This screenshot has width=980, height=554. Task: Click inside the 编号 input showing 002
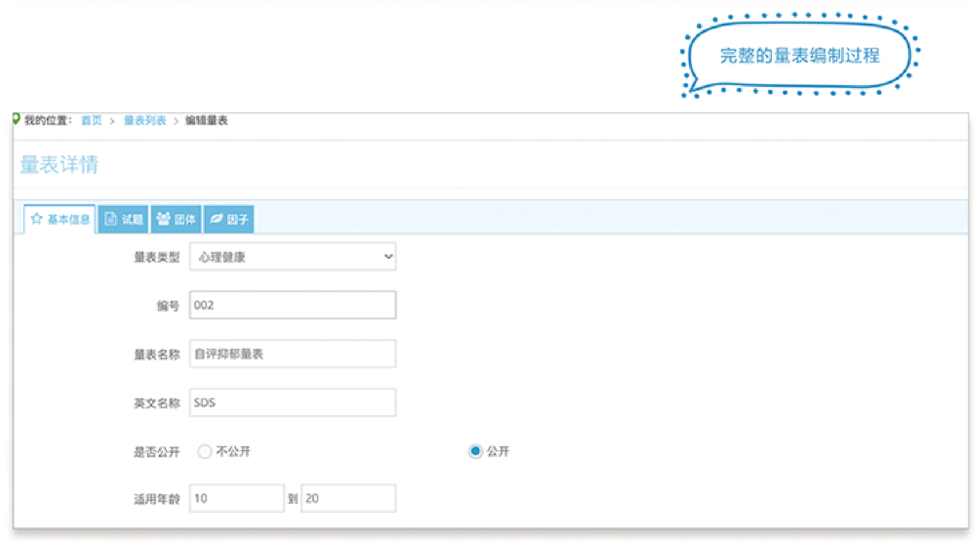(x=292, y=305)
